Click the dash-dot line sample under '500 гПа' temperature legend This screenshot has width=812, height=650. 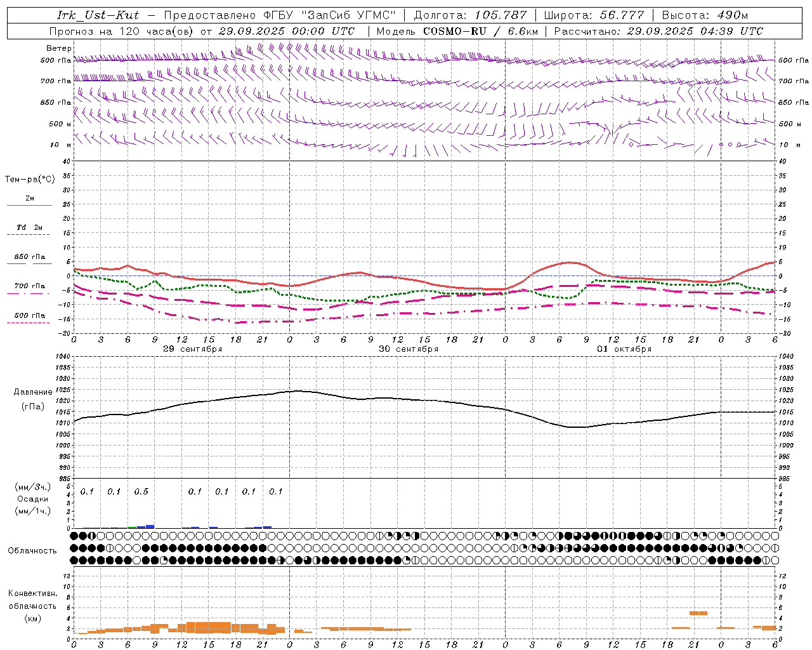click(29, 322)
